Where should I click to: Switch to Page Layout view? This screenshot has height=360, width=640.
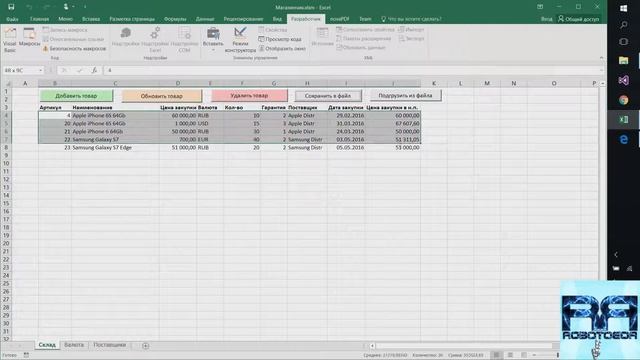pyautogui.click(x=510, y=355)
